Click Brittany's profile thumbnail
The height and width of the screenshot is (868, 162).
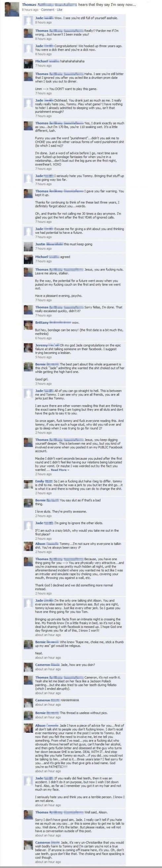click(28, 325)
